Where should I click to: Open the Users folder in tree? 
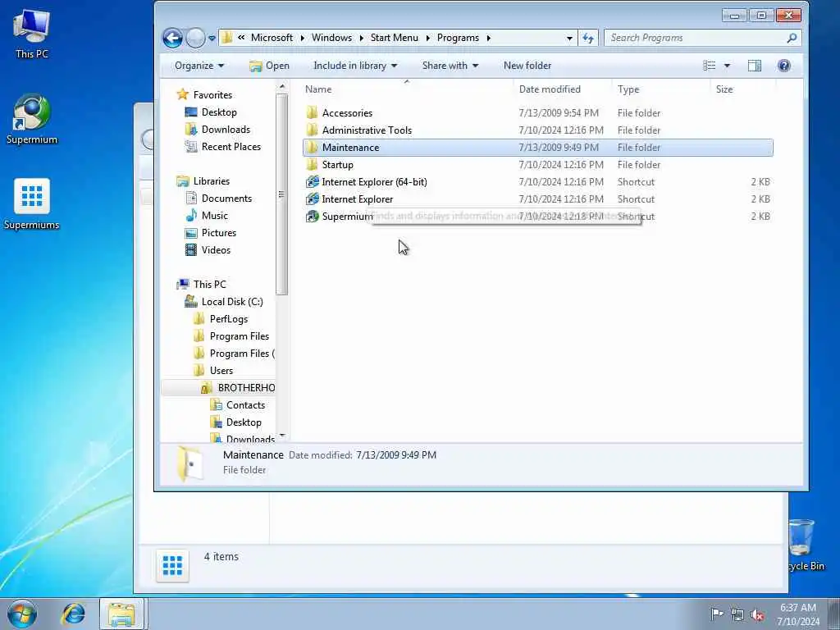click(x=221, y=370)
